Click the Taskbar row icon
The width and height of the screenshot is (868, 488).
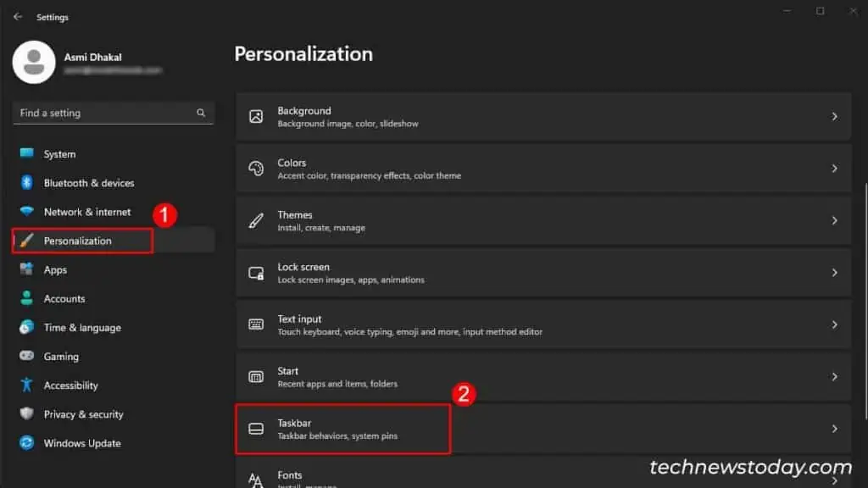coord(256,429)
